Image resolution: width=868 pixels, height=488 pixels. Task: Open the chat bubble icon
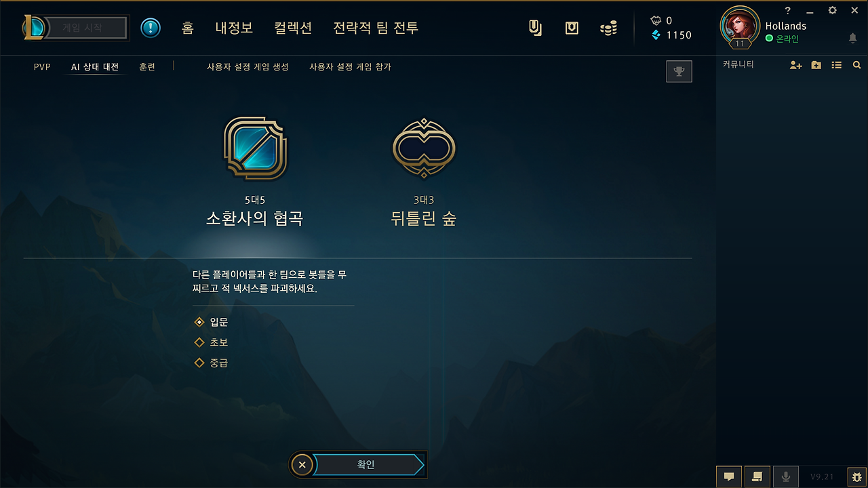[729, 476]
